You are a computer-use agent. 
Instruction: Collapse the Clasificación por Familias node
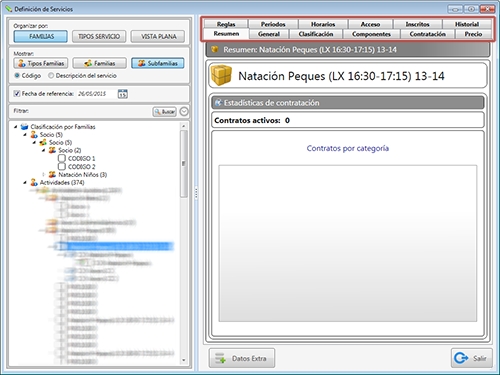15,127
